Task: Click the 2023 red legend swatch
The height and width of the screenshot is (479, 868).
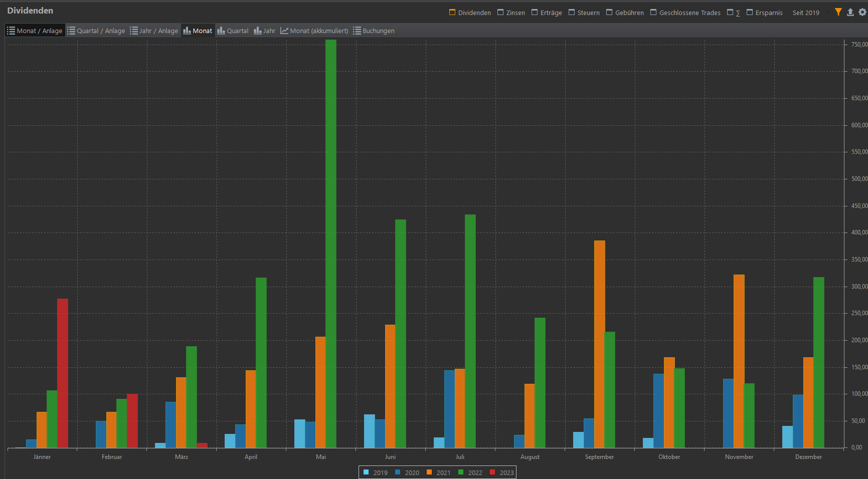Action: click(x=492, y=472)
